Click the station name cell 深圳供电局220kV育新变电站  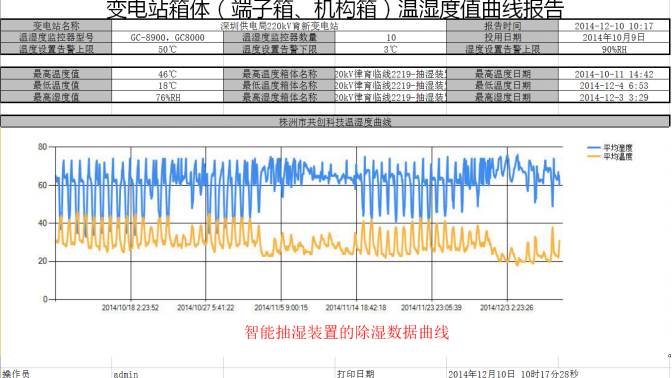pos(279,26)
